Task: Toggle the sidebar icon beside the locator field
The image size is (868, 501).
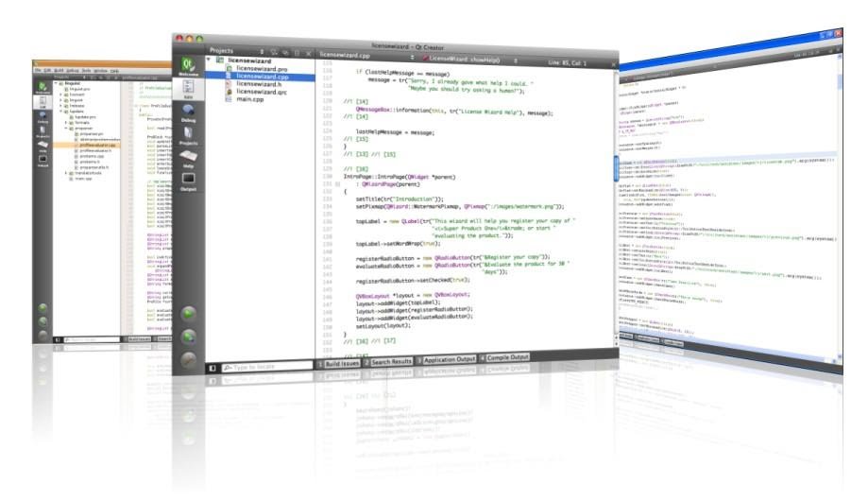Action: [213, 368]
